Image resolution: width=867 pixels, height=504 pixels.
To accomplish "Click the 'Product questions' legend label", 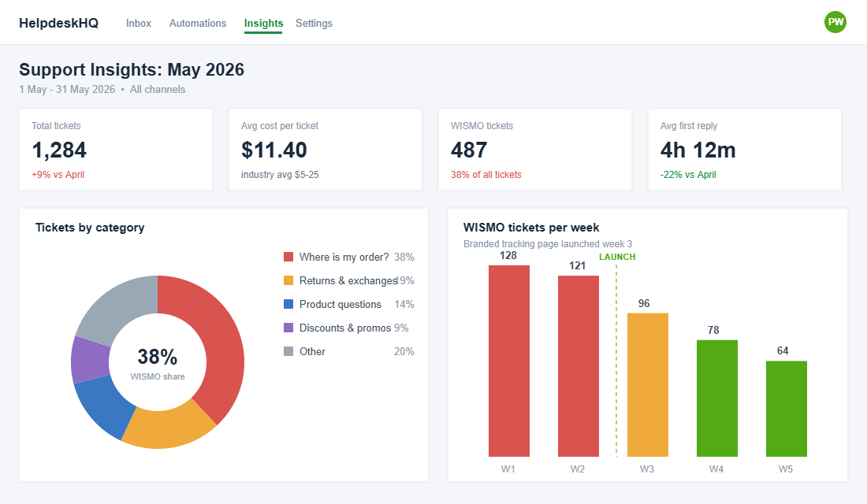I will point(340,305).
